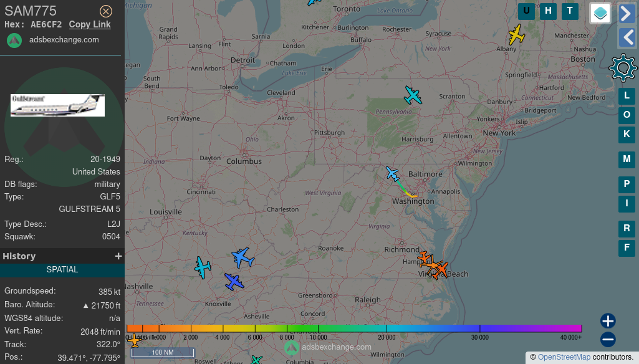Open the map settings gear
Screen dimensions: 639x364
(x=623, y=68)
